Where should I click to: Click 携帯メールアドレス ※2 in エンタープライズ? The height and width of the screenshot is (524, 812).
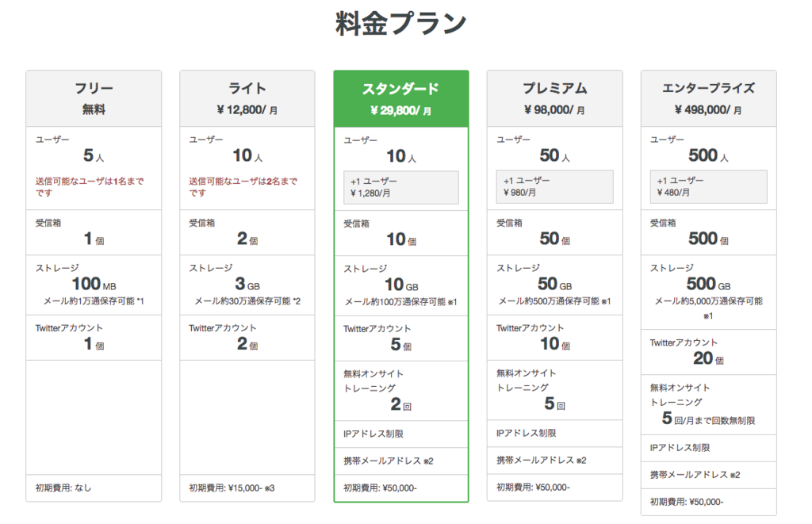coord(695,475)
